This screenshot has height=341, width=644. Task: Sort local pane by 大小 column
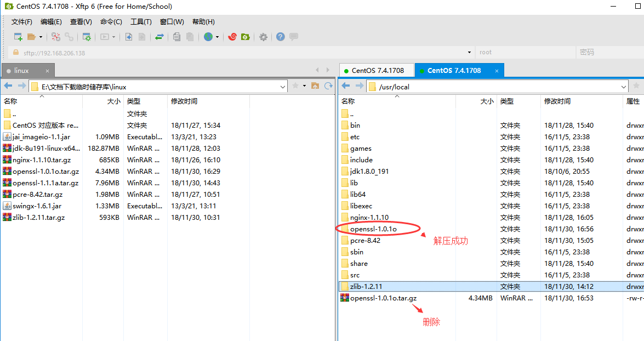[x=103, y=101]
